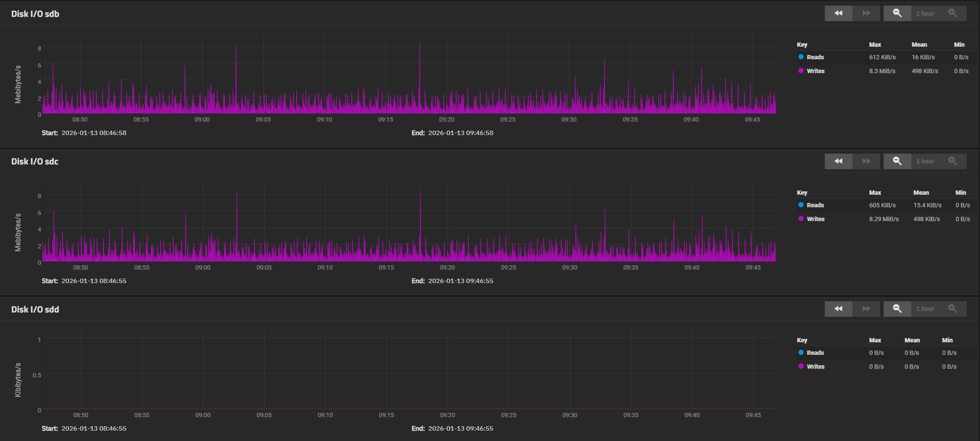Zoom out the Disk I/O sdd chart
The width and height of the screenshot is (980, 441).
[x=897, y=309]
